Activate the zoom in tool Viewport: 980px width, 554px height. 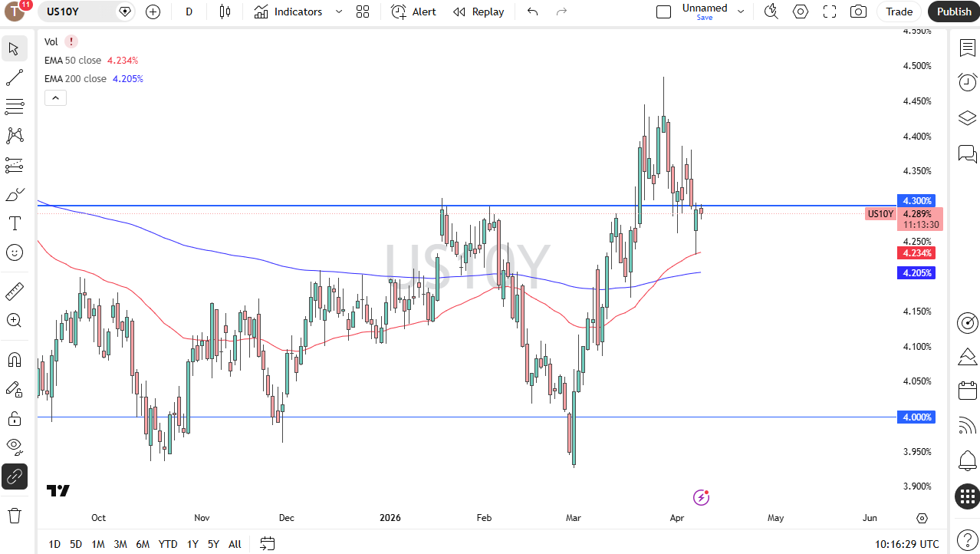[14, 320]
